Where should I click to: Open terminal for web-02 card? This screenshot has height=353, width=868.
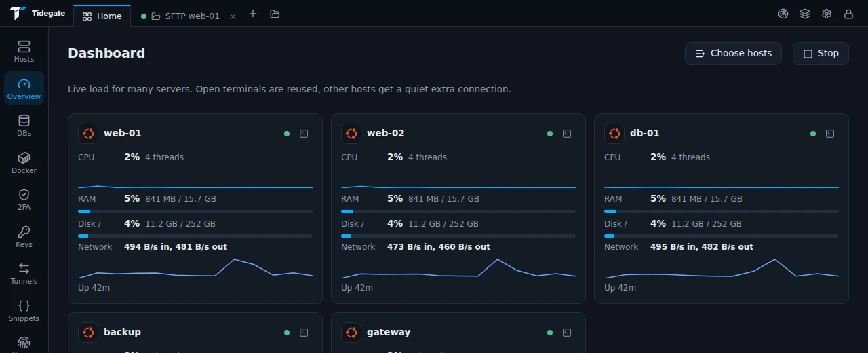click(567, 134)
